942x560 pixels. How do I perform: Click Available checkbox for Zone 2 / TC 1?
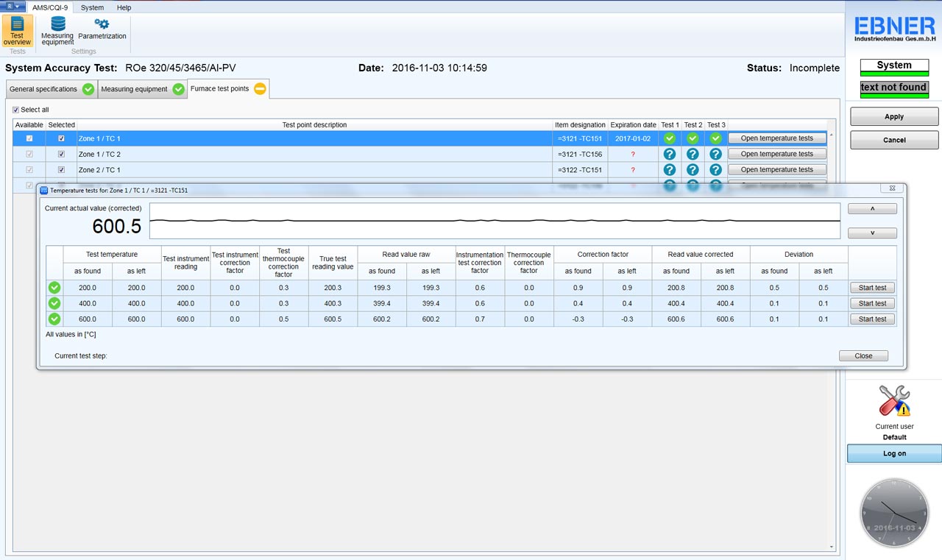[x=29, y=170]
